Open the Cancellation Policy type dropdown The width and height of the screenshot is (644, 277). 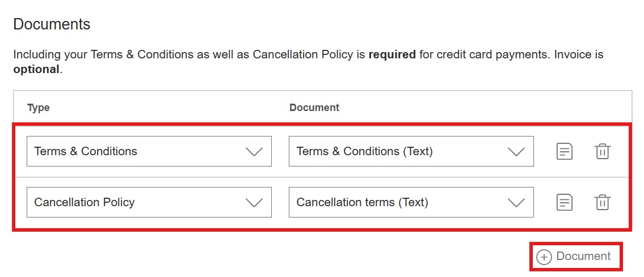149,202
